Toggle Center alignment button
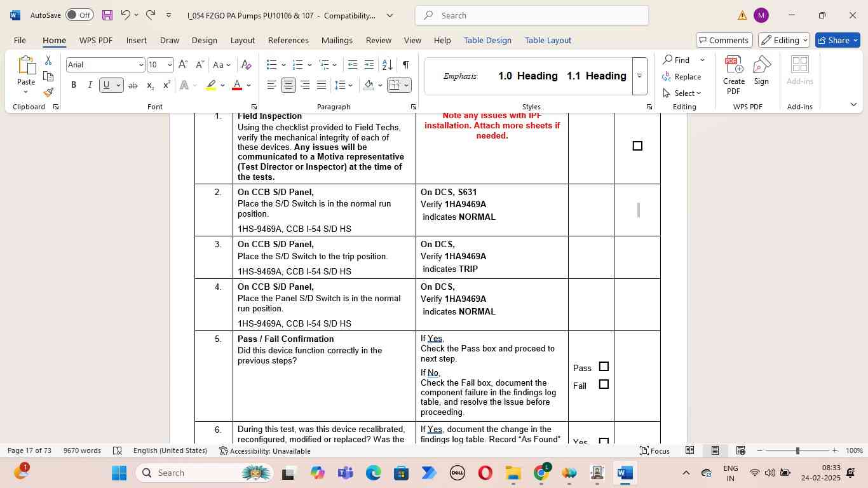Viewport: 868px width, 488px height. 288,85
